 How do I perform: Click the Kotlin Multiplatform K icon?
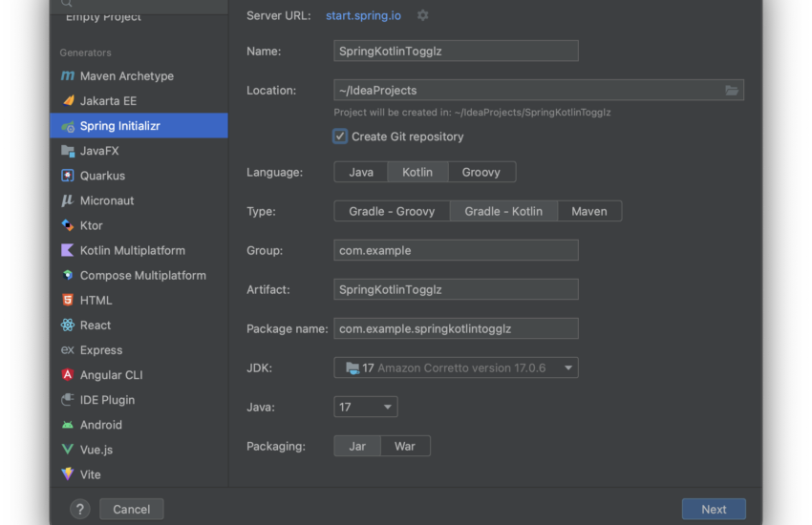67,250
